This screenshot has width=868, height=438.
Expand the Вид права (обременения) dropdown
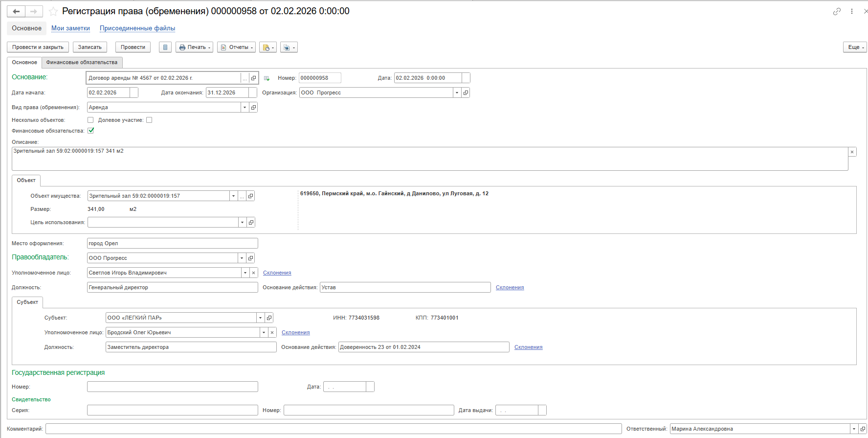tap(245, 107)
